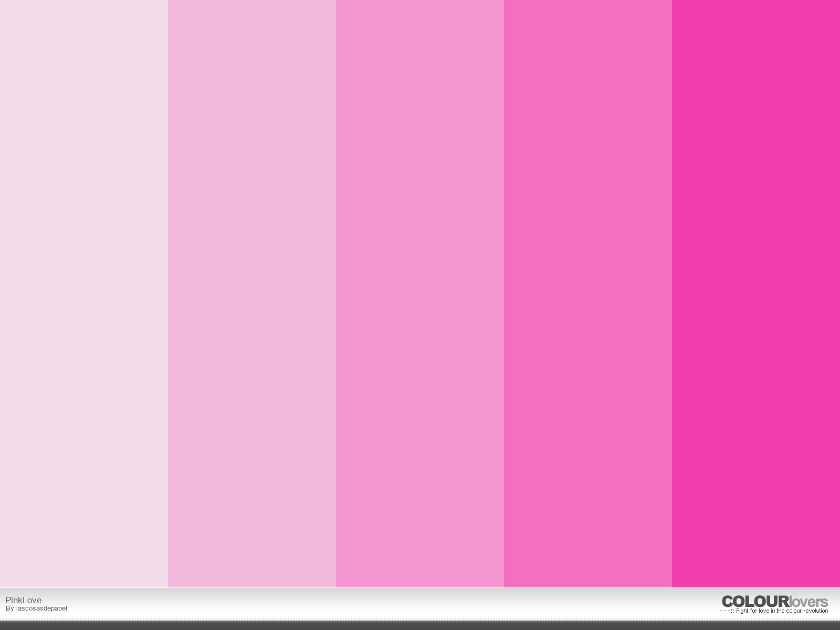Select the medium orchid-pink middle stripe
The height and width of the screenshot is (630, 840).
420,293
